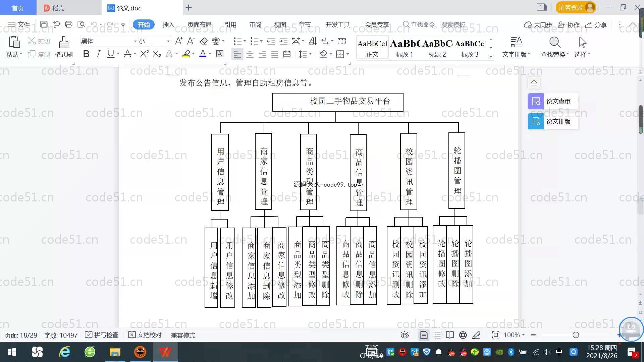Toggle 文档校对 in status bar
Viewport: 644px width, 362px height.
point(145,335)
